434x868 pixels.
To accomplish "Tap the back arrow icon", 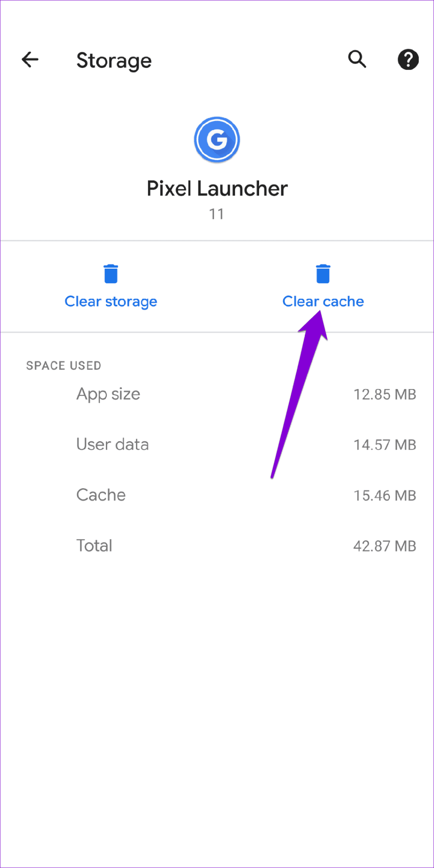I will pos(30,60).
